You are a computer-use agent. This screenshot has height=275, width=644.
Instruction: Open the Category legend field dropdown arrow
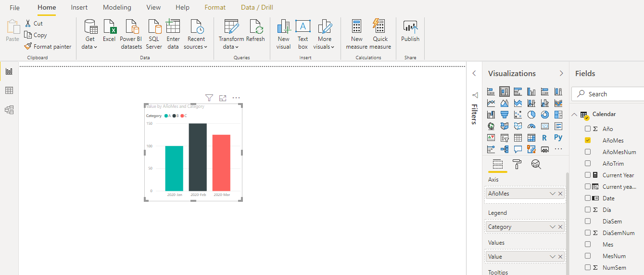(x=553, y=227)
